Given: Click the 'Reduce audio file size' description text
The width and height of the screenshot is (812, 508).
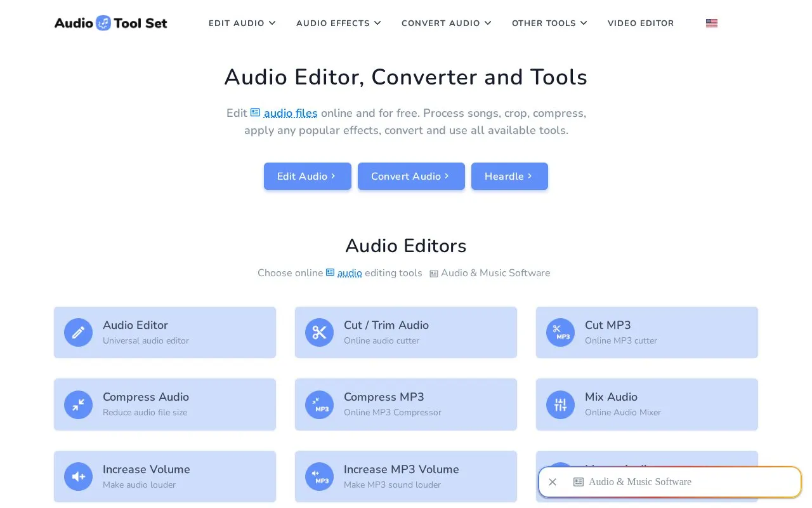Looking at the screenshot, I should pyautogui.click(x=145, y=413).
